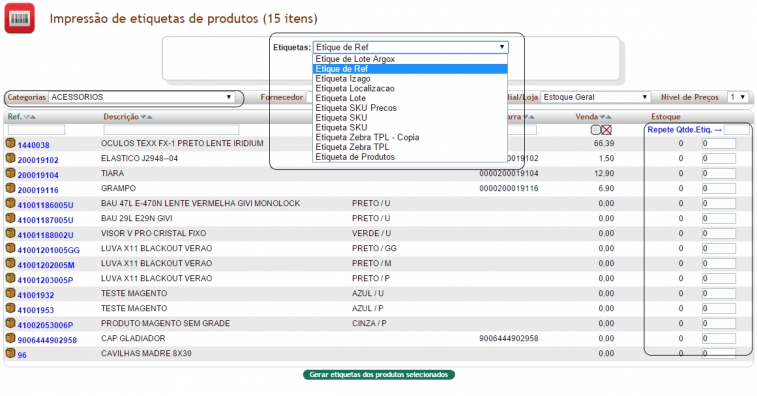The height and width of the screenshot is (396, 757).
Task: Click the box icon beside ref 200019102
Action: click(11, 158)
